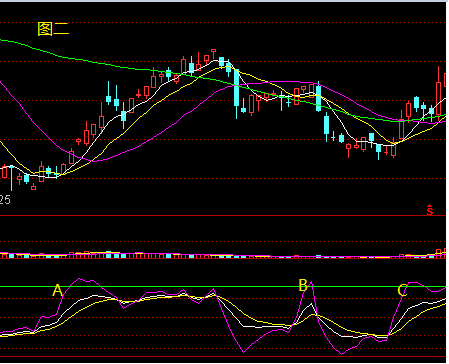Click the red volume bars at far right
Viewport: 449px width, 364px height.
point(441,253)
